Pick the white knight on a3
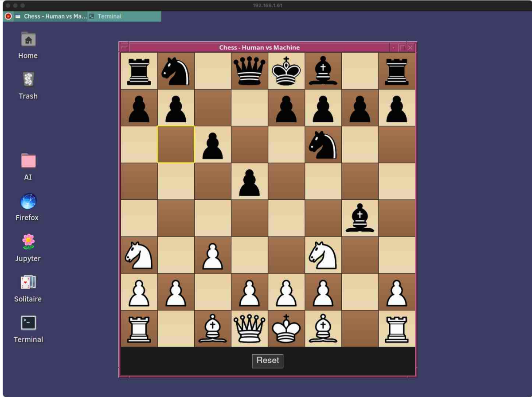This screenshot has height=397, width=532. pos(139,255)
